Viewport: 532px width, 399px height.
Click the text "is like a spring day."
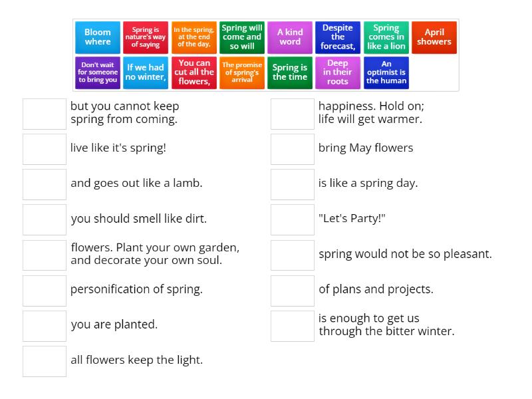click(370, 184)
